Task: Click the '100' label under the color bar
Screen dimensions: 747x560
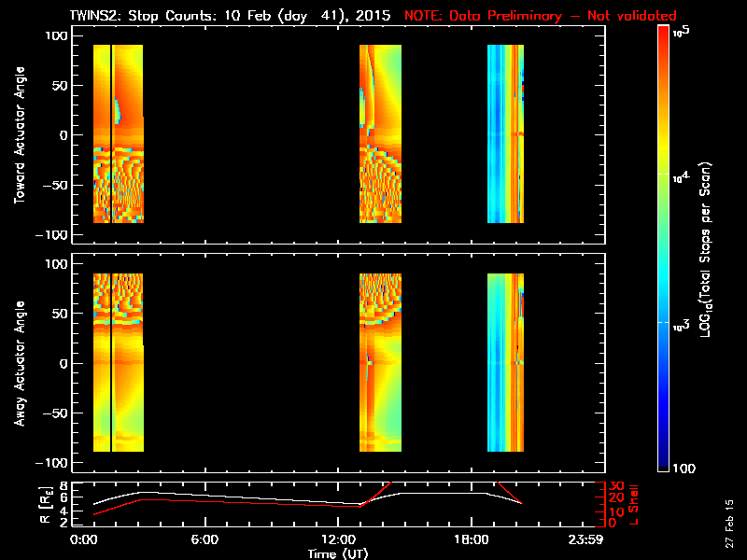Action: click(x=684, y=469)
